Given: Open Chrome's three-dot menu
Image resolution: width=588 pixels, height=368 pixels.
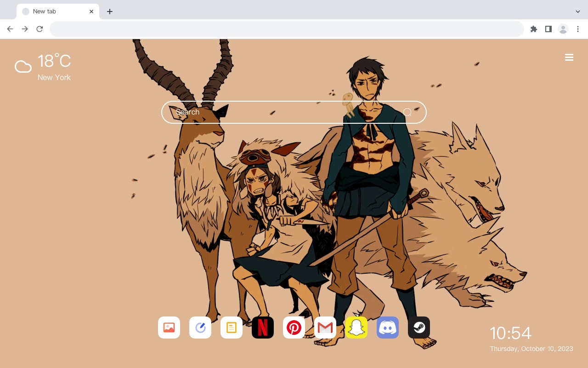Looking at the screenshot, I should tap(578, 29).
